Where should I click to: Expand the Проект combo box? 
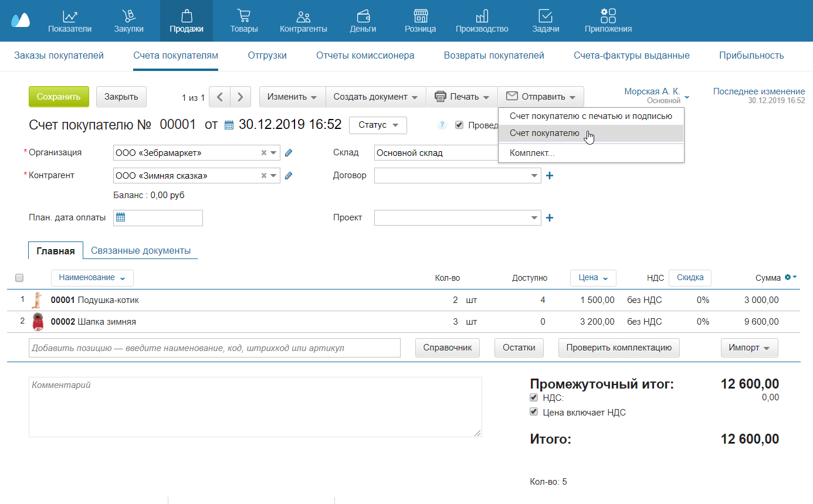pyautogui.click(x=534, y=218)
